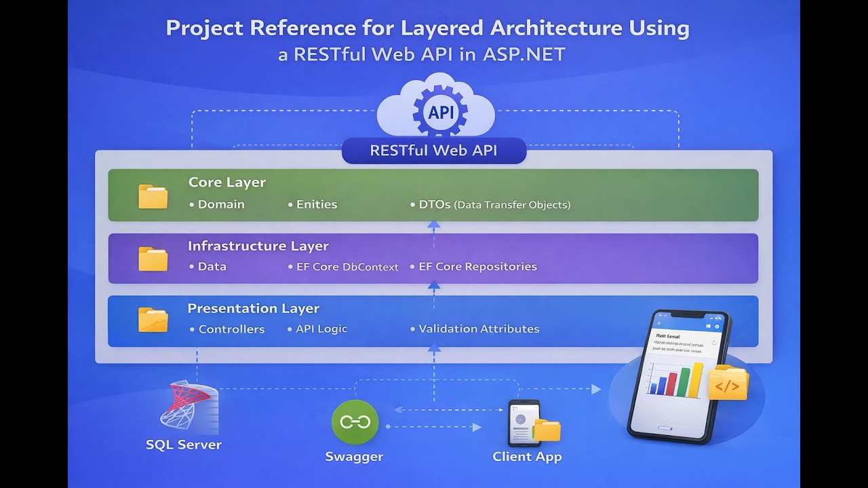Click the 'Data' bullet text

tap(212, 266)
